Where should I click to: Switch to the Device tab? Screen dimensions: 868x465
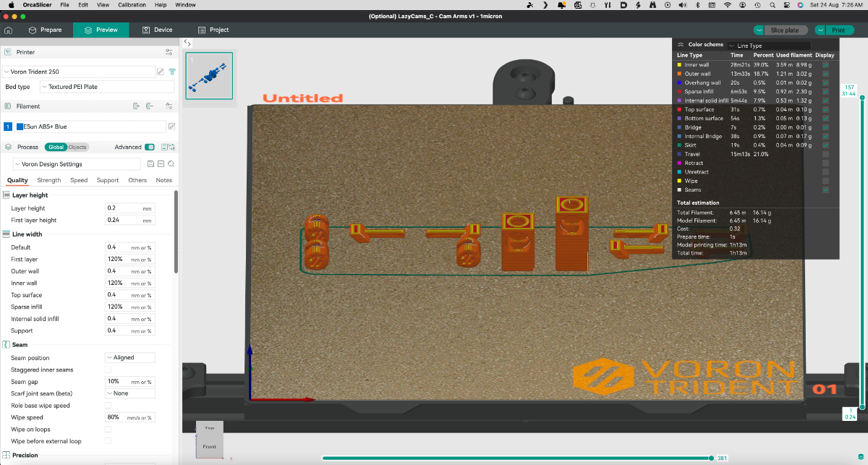click(157, 30)
